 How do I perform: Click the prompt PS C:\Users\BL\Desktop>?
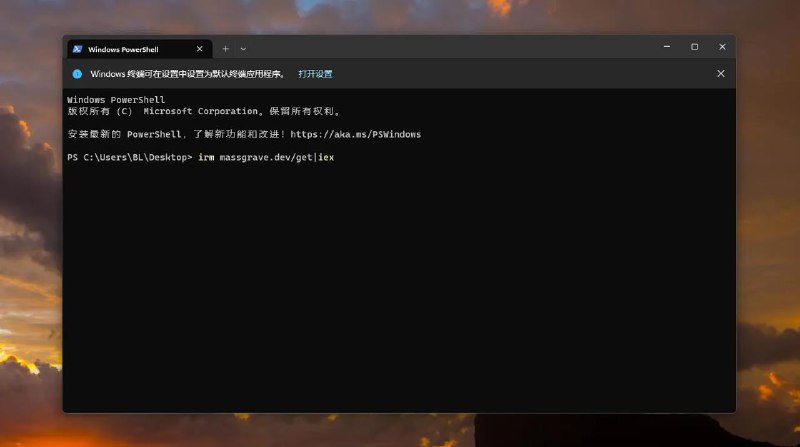[x=130, y=157]
